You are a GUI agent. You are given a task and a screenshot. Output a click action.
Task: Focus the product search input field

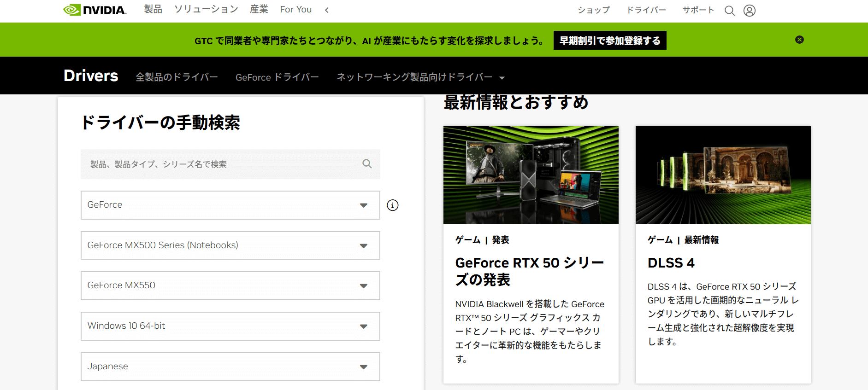tap(230, 164)
